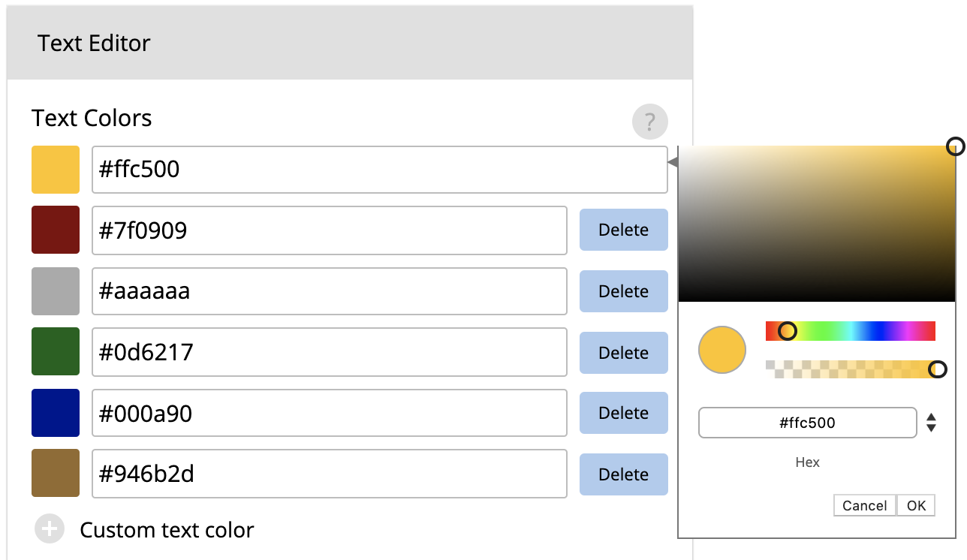Click the Custom text color link
The image size is (967, 560).
click(167, 530)
